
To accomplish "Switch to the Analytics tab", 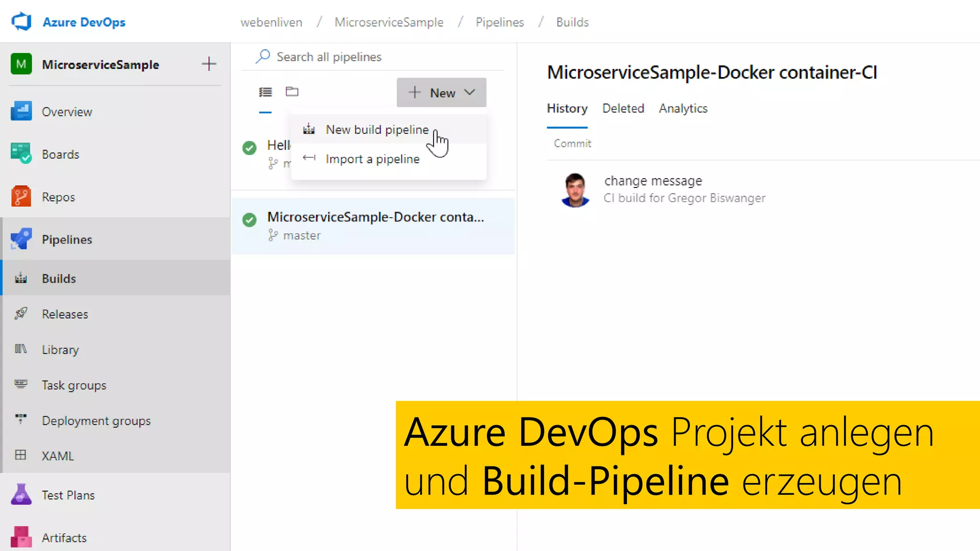I will click(683, 109).
